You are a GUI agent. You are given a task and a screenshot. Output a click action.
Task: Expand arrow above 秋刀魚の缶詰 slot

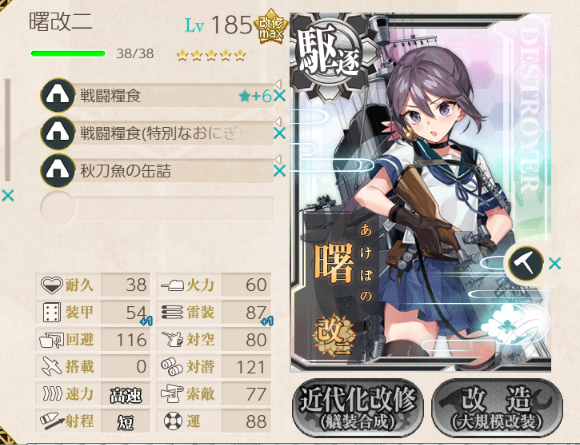[278, 159]
